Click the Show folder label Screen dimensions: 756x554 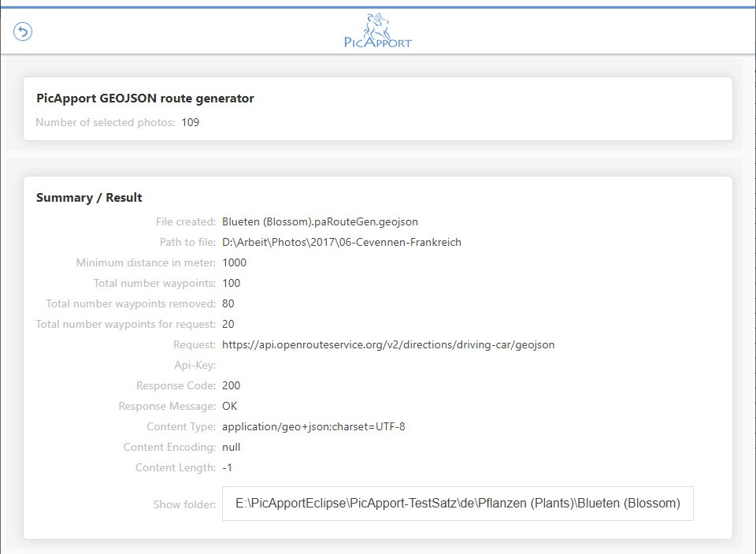pos(184,504)
